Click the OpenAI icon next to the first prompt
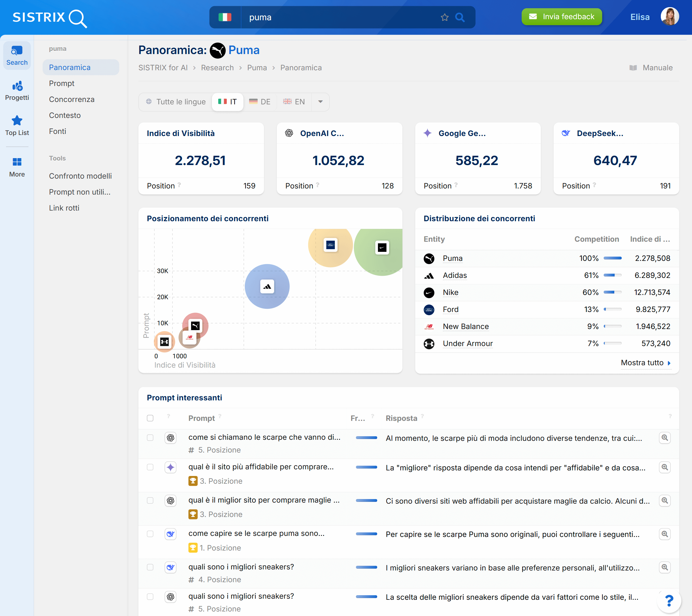 pos(171,438)
